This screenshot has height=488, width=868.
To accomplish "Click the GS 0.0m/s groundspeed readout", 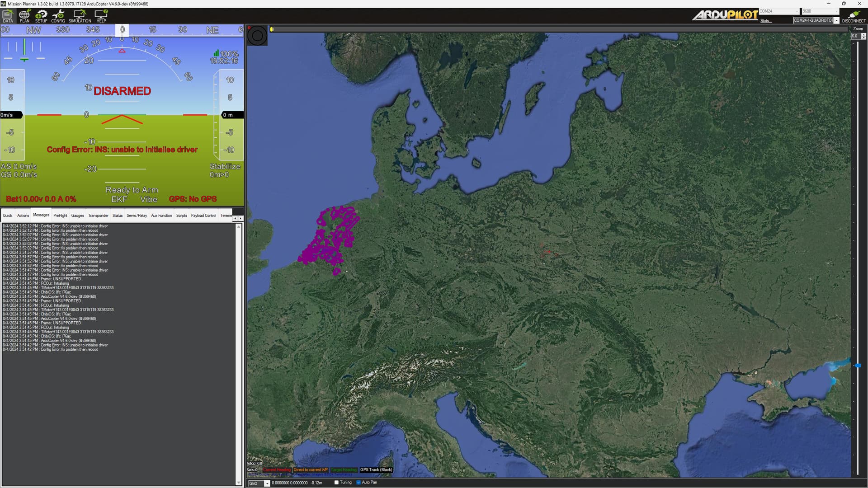I will pyautogui.click(x=19, y=174).
